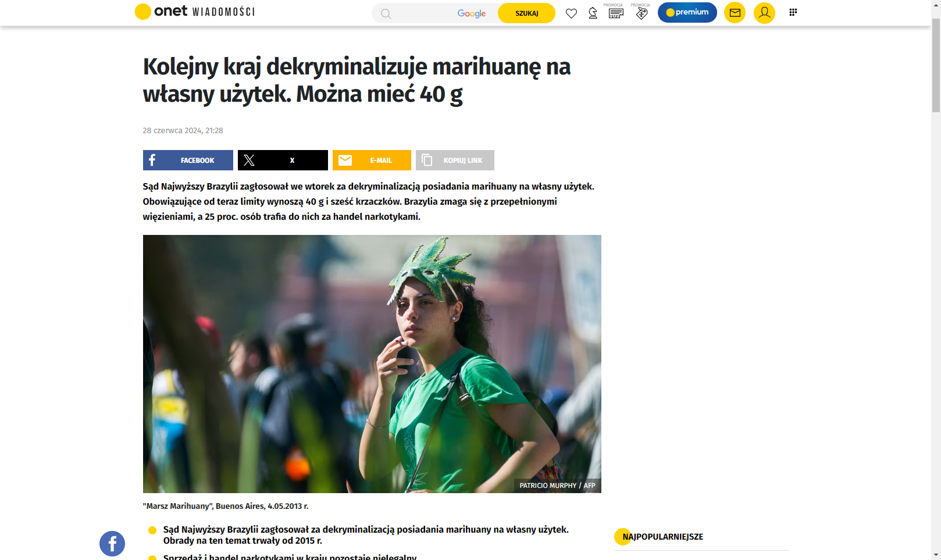Click the page vertical scrollbar thumb
Viewport: 941px width, 560px height.
pyautogui.click(x=936, y=65)
